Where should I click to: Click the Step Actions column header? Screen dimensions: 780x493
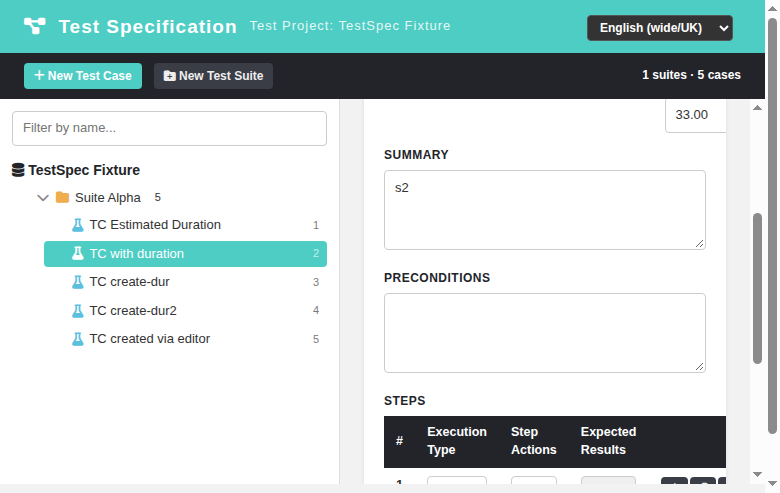533,441
